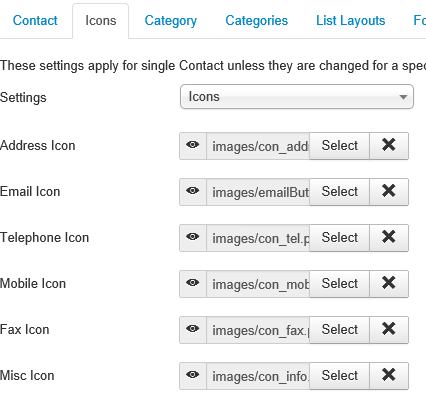Click the Fax Icon label
The width and height of the screenshot is (426, 404).
[25, 330]
